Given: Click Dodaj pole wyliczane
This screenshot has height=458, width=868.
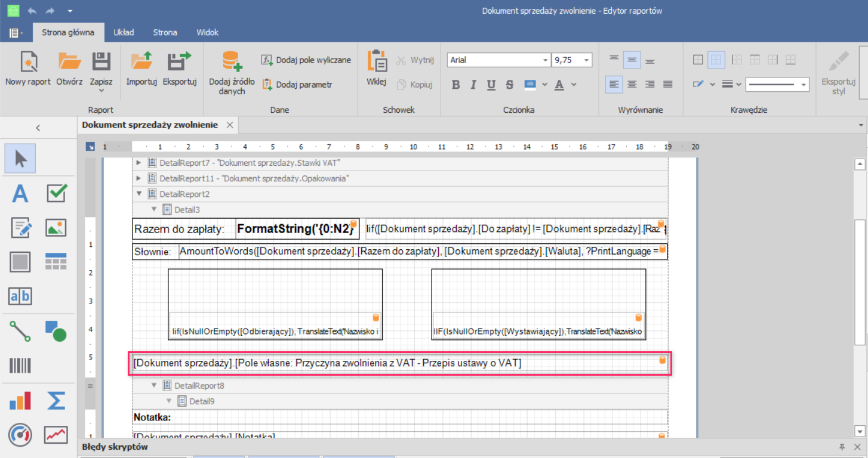Looking at the screenshot, I should (x=306, y=60).
